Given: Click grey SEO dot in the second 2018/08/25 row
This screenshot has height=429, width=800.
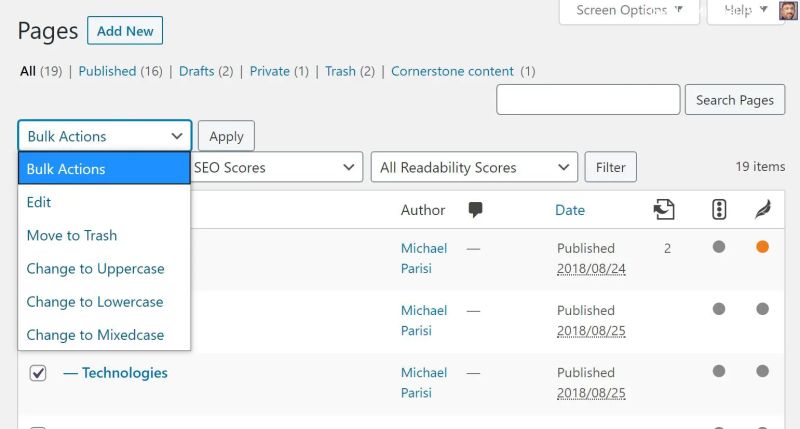Looking at the screenshot, I should (719, 309).
